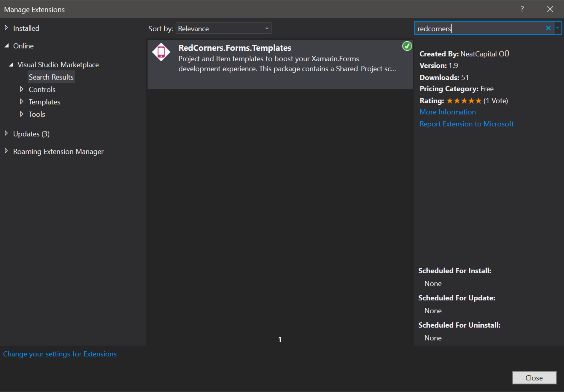Select Roaming Extension Manager item
The image size is (564, 392).
[x=58, y=152]
